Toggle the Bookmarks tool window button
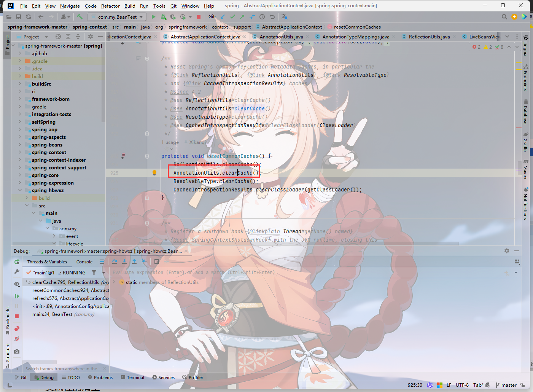Screen dimensions: 533x392 [x=7, y=320]
